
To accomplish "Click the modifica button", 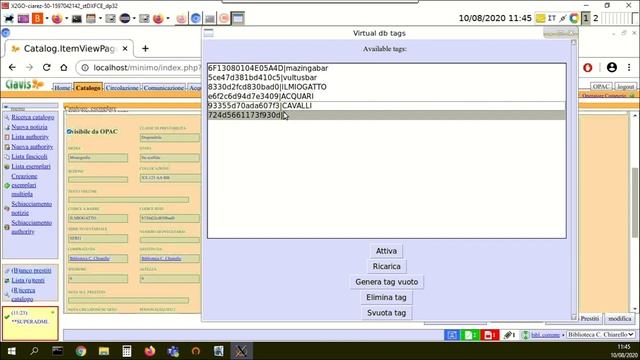I will pyautogui.click(x=620, y=318).
